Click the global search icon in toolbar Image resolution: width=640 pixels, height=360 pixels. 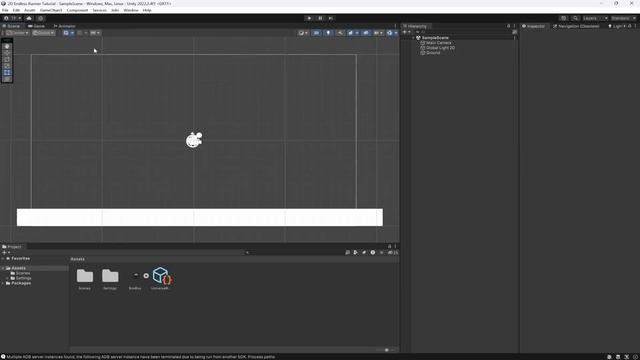(575, 18)
